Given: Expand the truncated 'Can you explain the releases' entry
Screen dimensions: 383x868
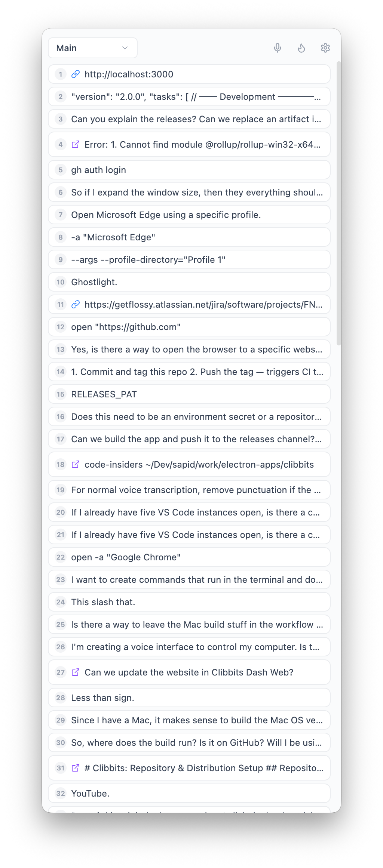Looking at the screenshot, I should (x=189, y=119).
